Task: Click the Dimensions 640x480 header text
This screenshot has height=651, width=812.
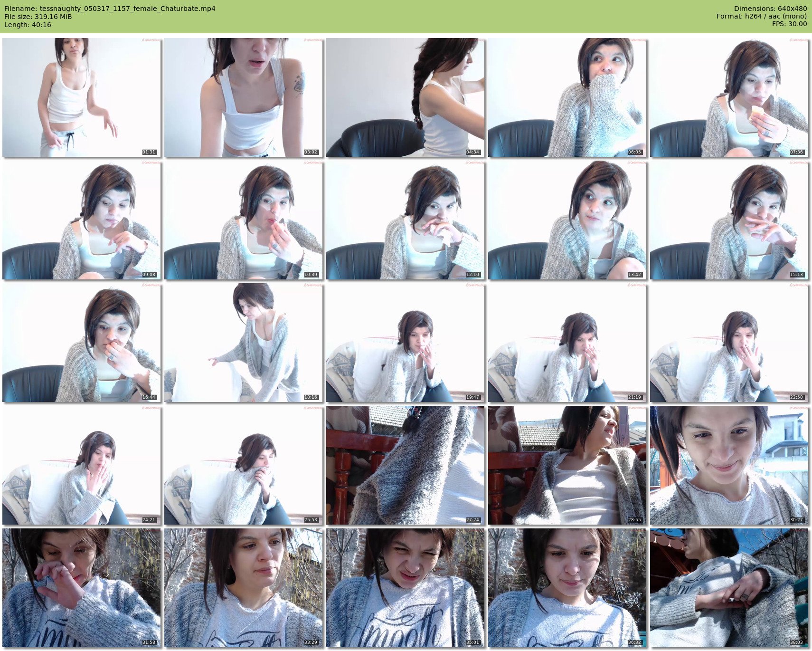Action: [770, 9]
